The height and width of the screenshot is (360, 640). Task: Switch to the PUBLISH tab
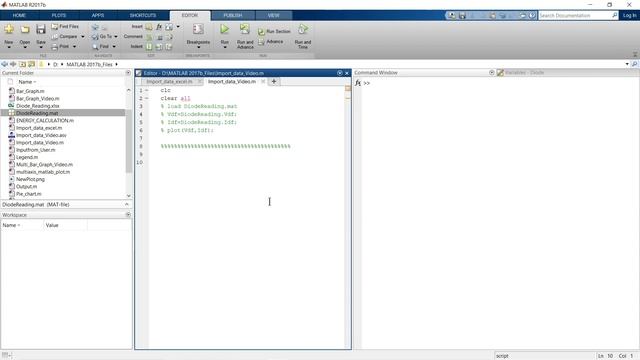(233, 16)
